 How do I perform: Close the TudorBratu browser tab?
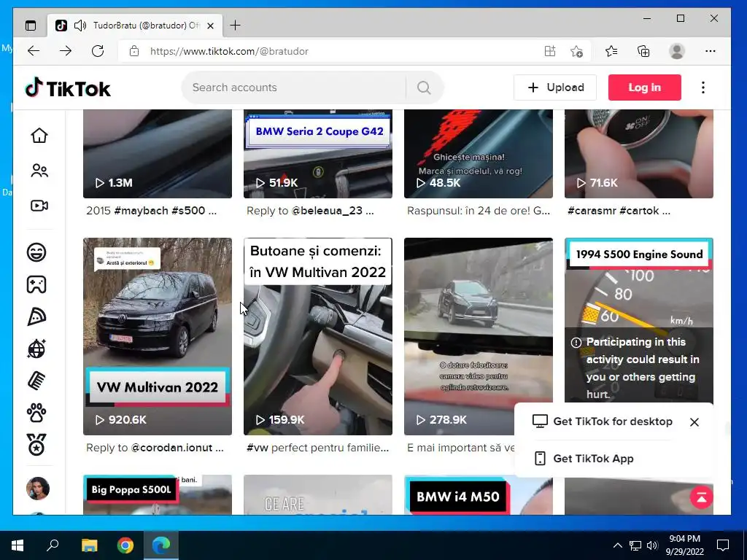210,26
